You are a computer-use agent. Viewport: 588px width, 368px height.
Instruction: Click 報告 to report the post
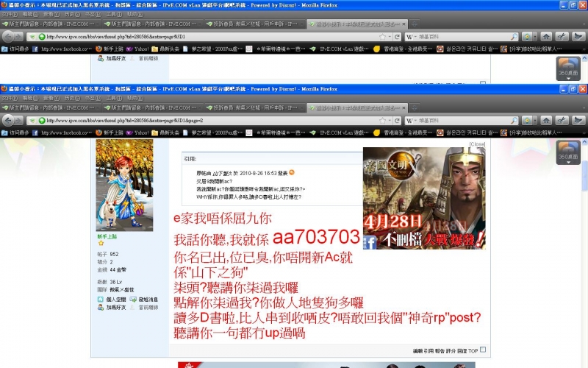(440, 351)
